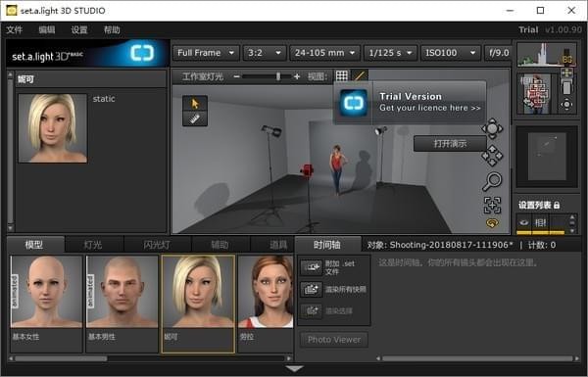The image size is (588, 377).
Task: Click model library scrollbar left arrow
Action: click(11, 358)
